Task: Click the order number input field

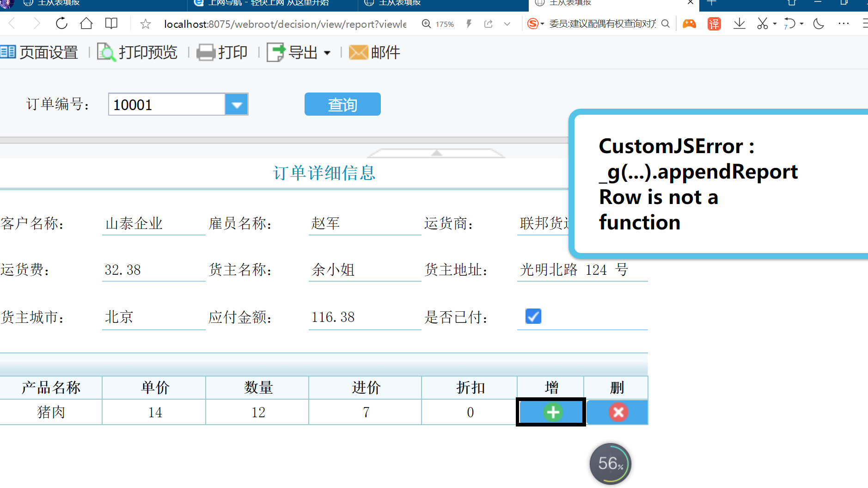Action: point(166,105)
